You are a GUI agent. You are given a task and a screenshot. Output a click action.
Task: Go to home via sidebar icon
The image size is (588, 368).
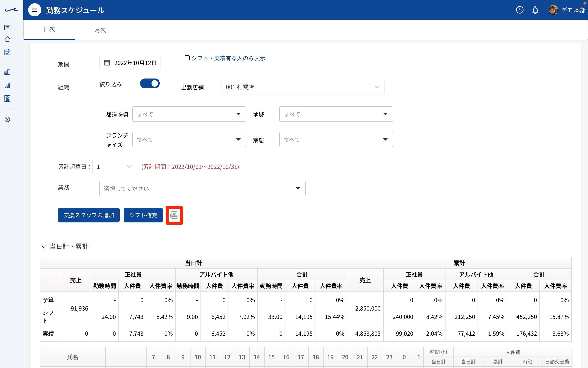pyautogui.click(x=7, y=39)
